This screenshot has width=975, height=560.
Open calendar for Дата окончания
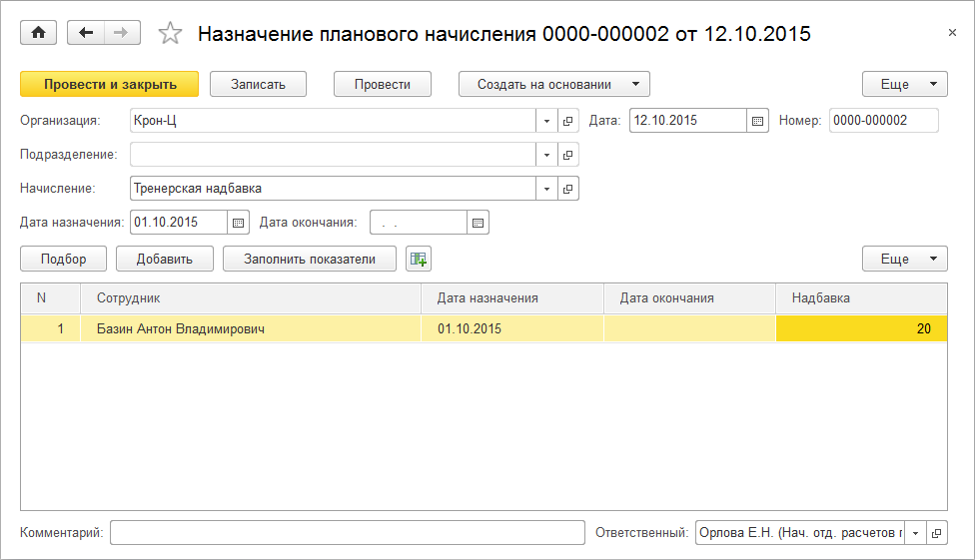click(478, 223)
